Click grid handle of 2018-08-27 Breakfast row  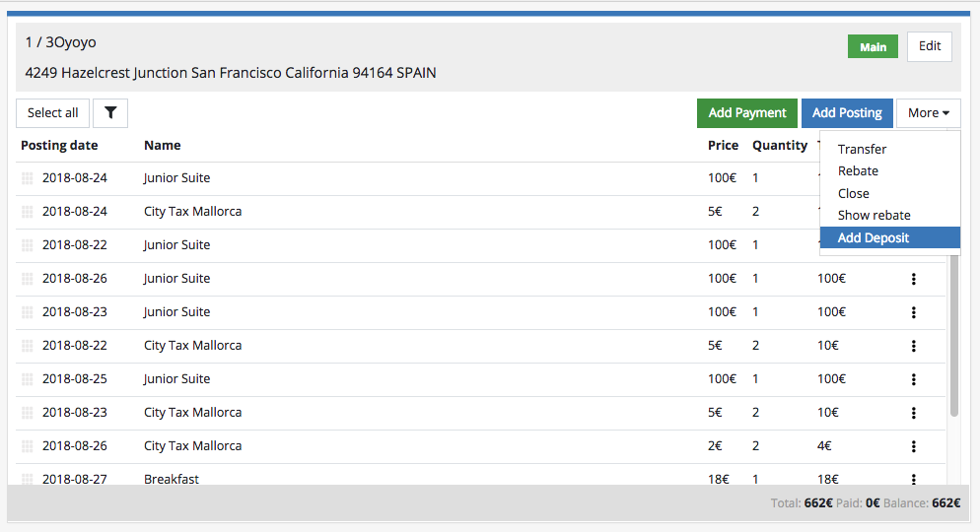[x=28, y=480]
